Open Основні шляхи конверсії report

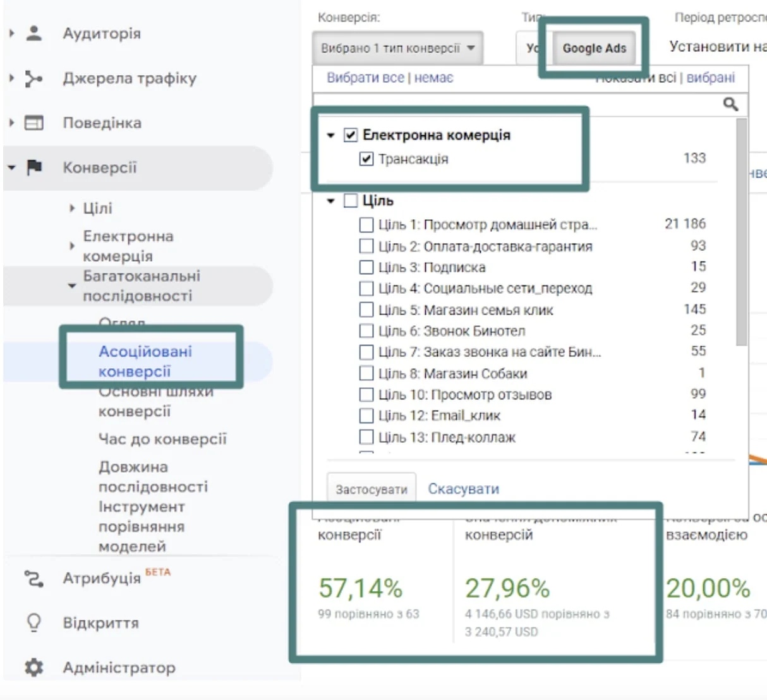156,401
